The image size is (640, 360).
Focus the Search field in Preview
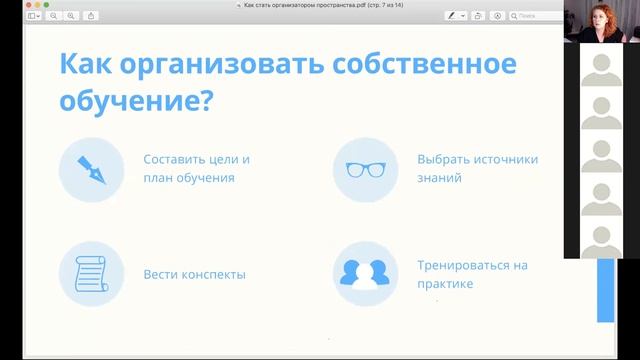click(x=536, y=16)
